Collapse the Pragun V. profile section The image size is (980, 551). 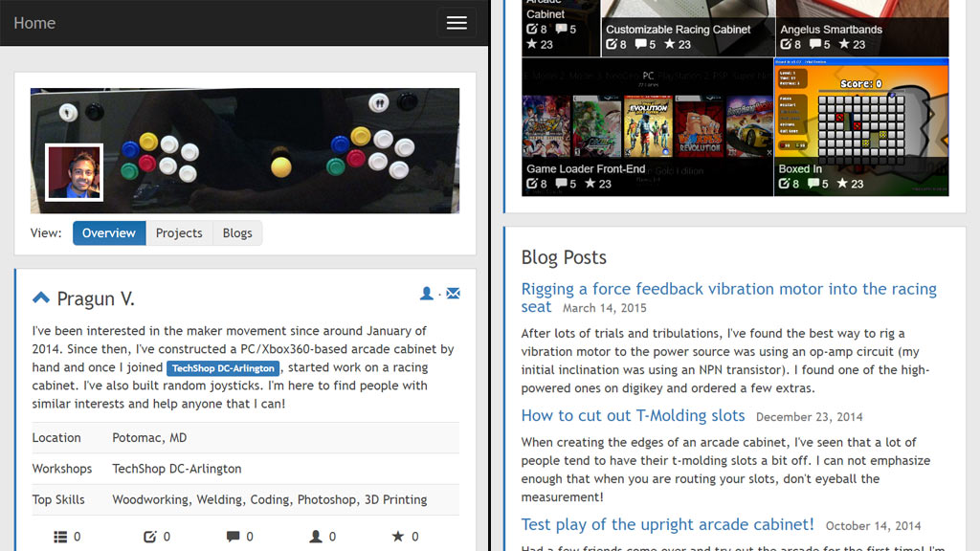pyautogui.click(x=40, y=298)
